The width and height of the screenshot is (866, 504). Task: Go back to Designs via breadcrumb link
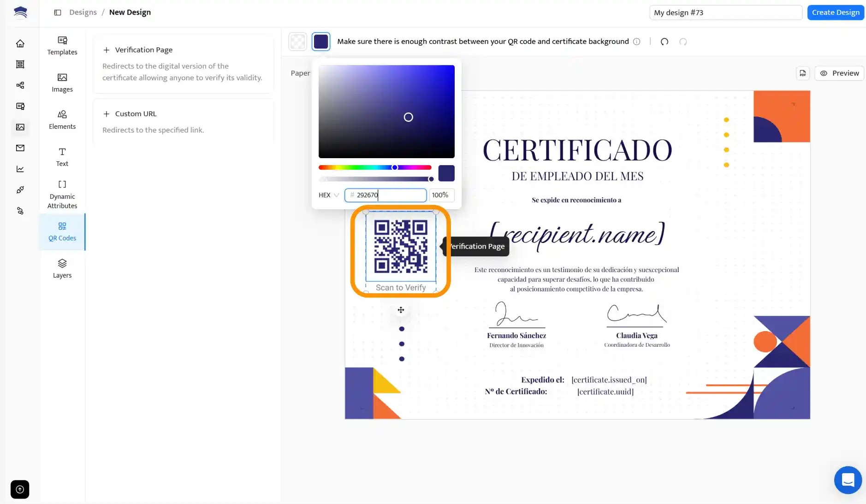pyautogui.click(x=83, y=12)
